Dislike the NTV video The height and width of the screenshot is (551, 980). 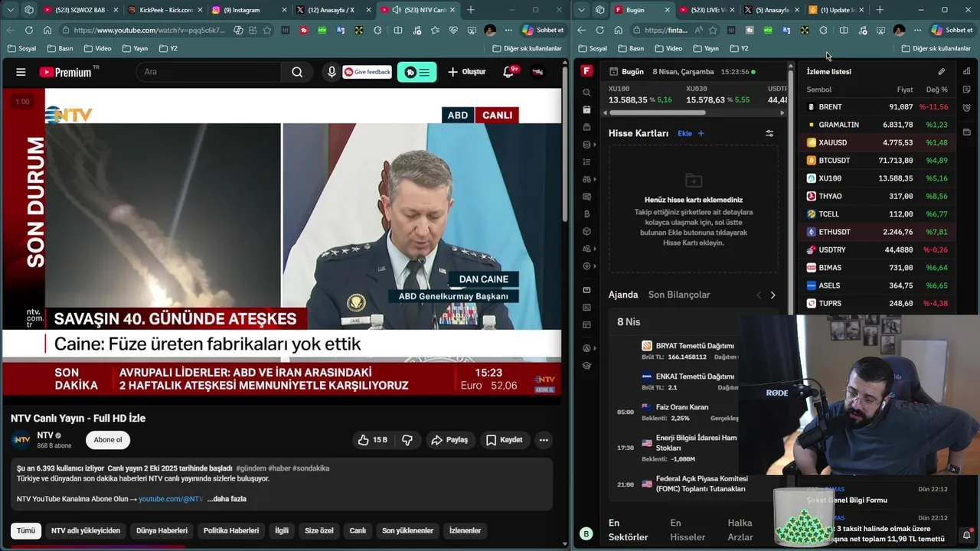coord(407,440)
